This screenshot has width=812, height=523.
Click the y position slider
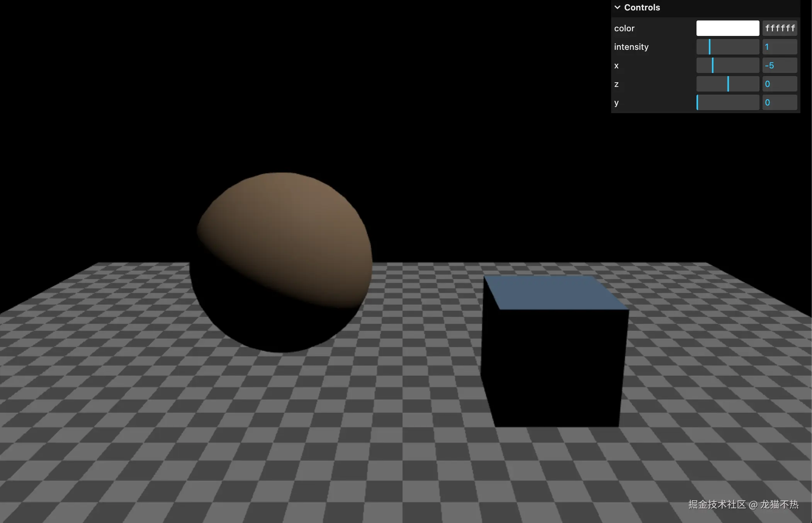coord(727,102)
